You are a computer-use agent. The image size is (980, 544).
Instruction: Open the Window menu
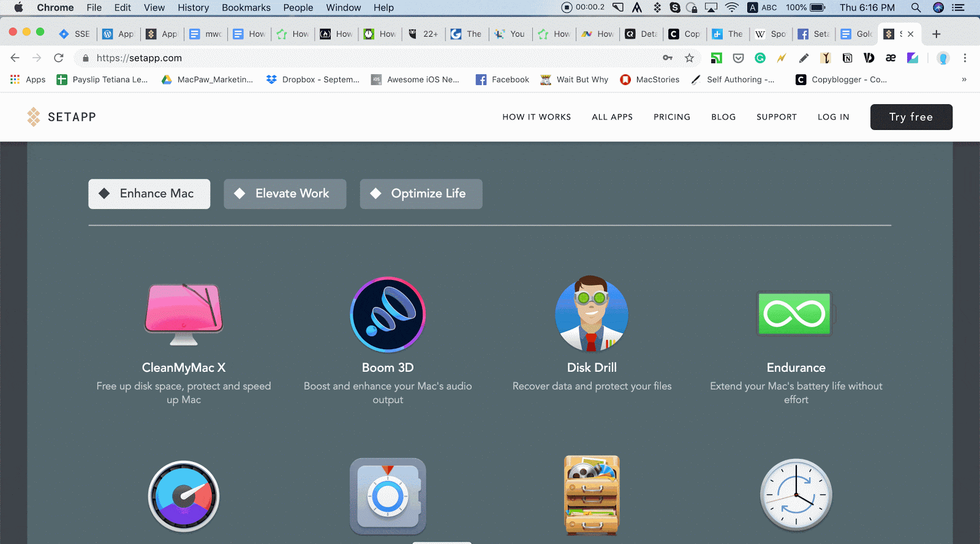point(344,7)
